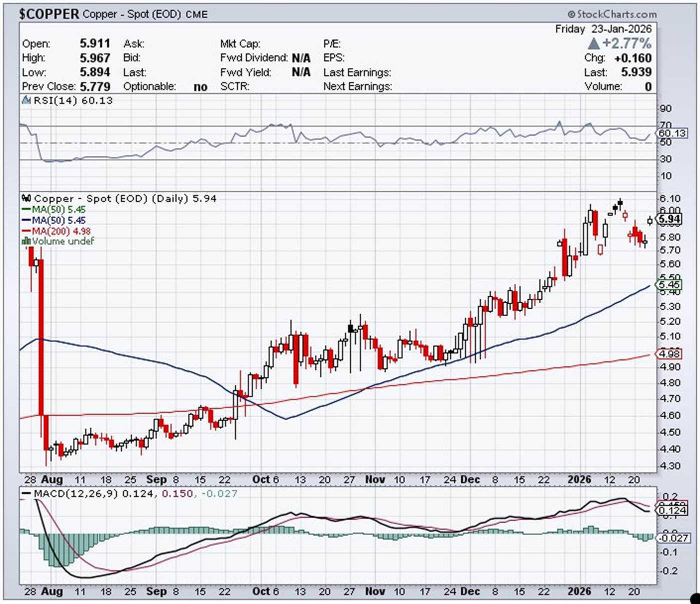Click the 5.94 last price tag on price axis

[x=669, y=219]
